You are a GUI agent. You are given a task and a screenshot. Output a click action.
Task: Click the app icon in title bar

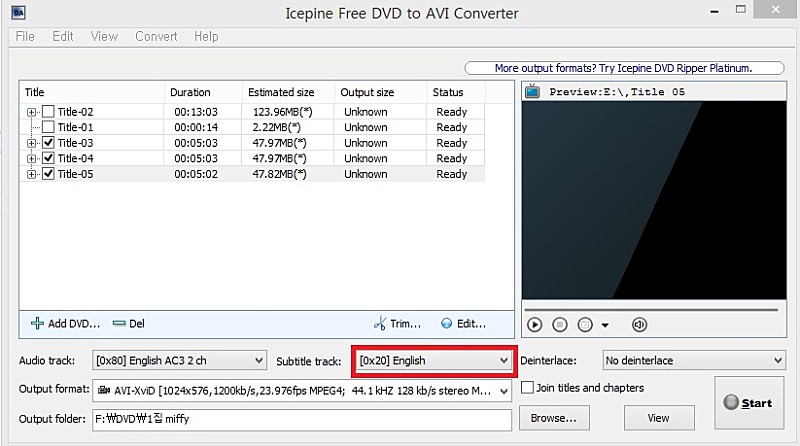click(18, 12)
